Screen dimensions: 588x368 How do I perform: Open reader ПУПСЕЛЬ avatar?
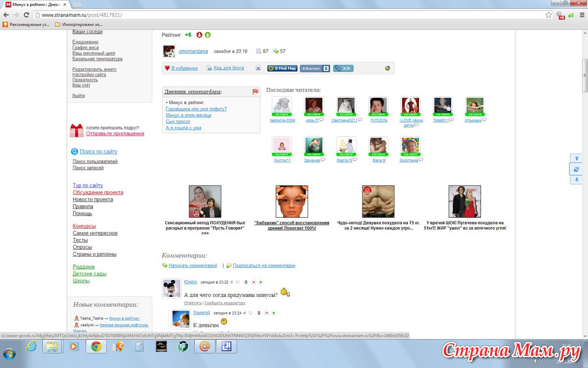[378, 106]
